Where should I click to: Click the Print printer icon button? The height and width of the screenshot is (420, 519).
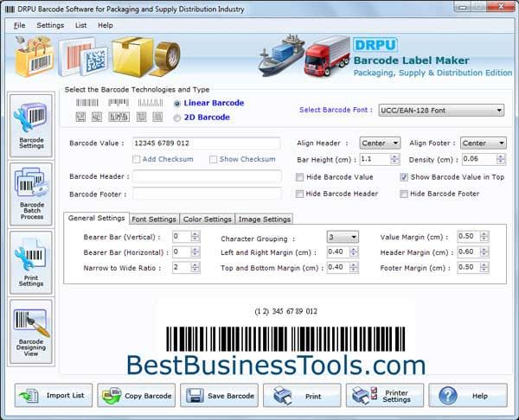pyautogui.click(x=302, y=395)
